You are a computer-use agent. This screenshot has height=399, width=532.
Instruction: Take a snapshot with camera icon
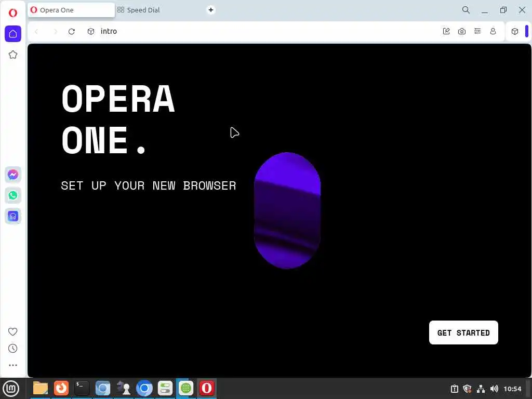click(x=462, y=31)
